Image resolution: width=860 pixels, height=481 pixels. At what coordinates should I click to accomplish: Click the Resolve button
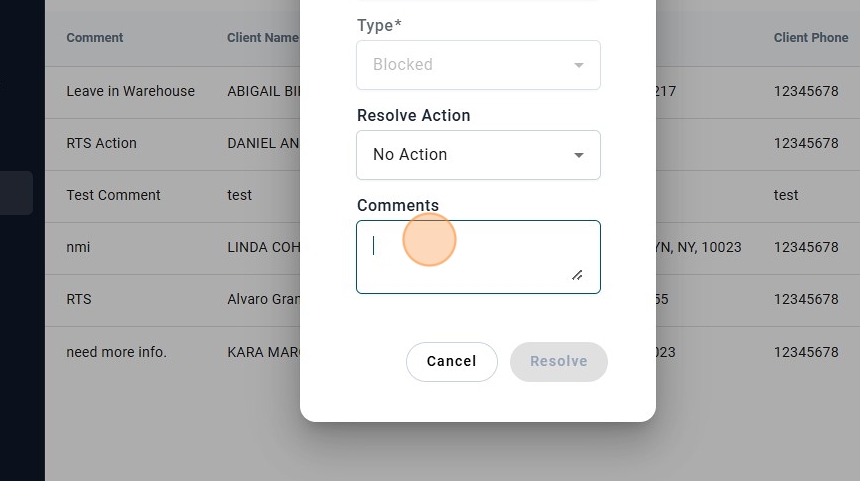click(x=558, y=361)
